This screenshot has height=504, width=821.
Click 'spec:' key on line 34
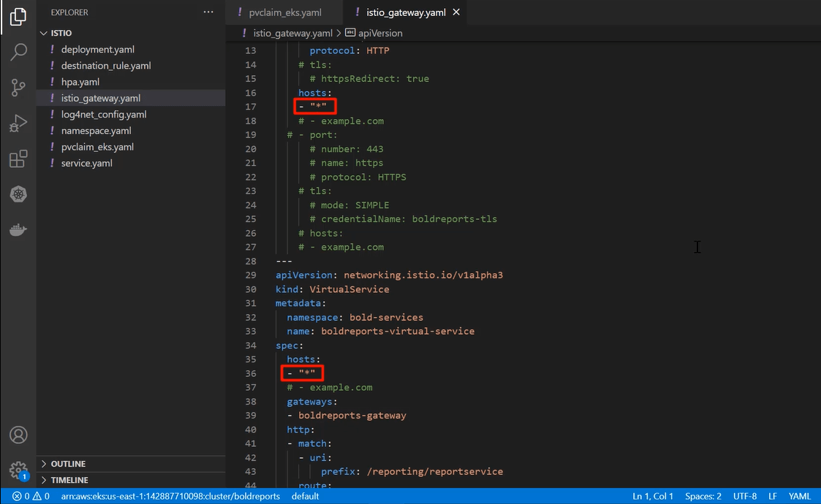[x=290, y=345]
